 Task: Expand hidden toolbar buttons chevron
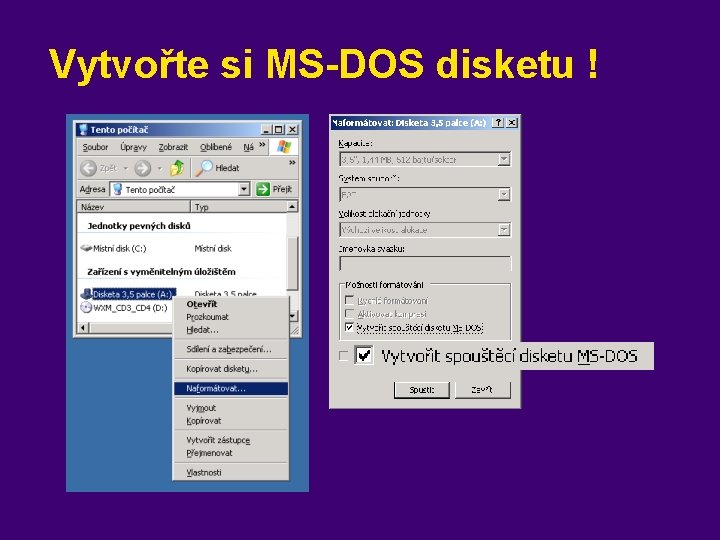292,163
